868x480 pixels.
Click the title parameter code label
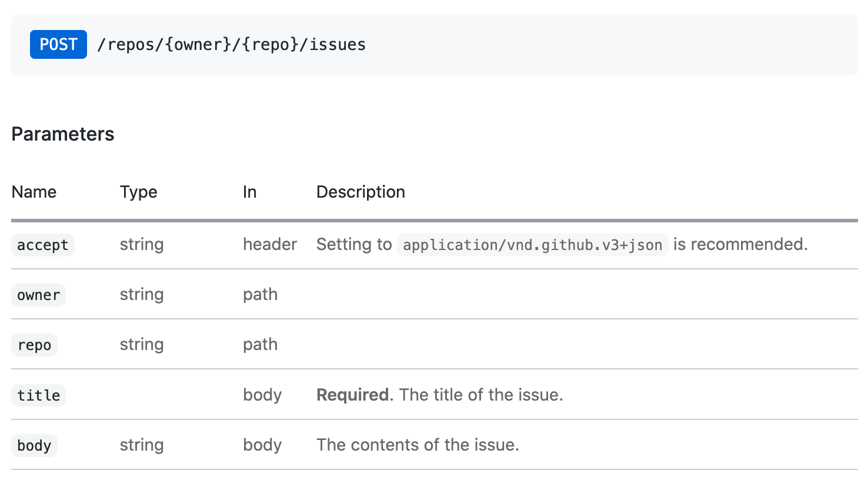(x=38, y=395)
